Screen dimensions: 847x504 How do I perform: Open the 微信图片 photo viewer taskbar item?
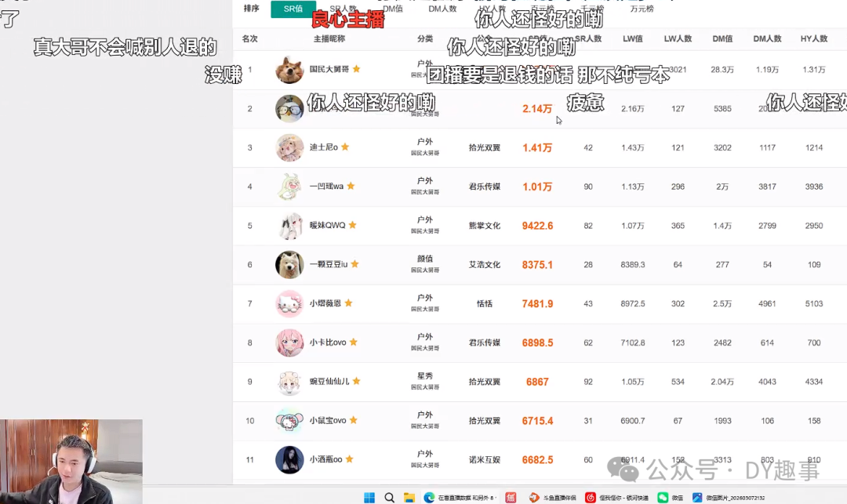coord(729,498)
